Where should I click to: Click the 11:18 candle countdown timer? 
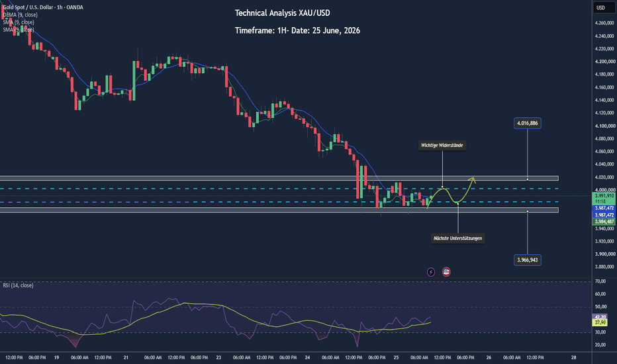pyautogui.click(x=600, y=201)
